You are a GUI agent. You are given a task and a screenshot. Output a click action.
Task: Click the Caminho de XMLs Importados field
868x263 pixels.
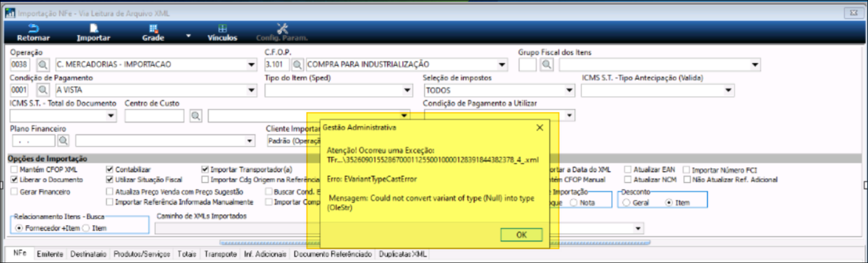pyautogui.click(x=399, y=228)
